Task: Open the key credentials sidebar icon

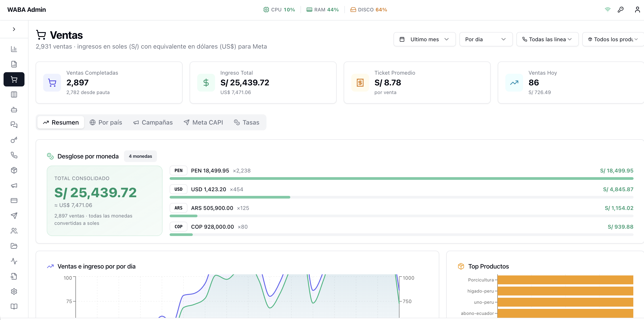Action: pos(14,140)
